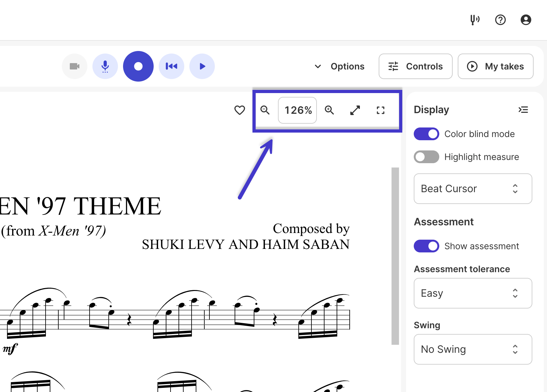Open the Easy assessment tolerance dropdown
The height and width of the screenshot is (392, 547).
pyautogui.click(x=473, y=293)
